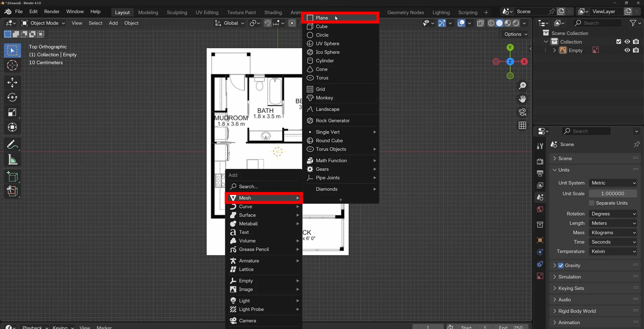Select the Measure tool
This screenshot has width=644, height=329.
coord(12,160)
